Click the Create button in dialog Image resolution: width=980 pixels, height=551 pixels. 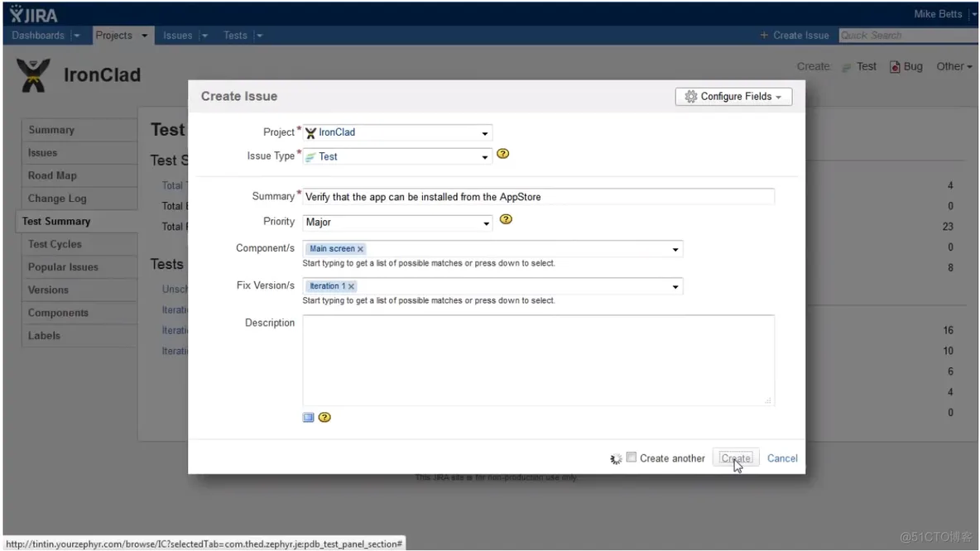coord(737,458)
